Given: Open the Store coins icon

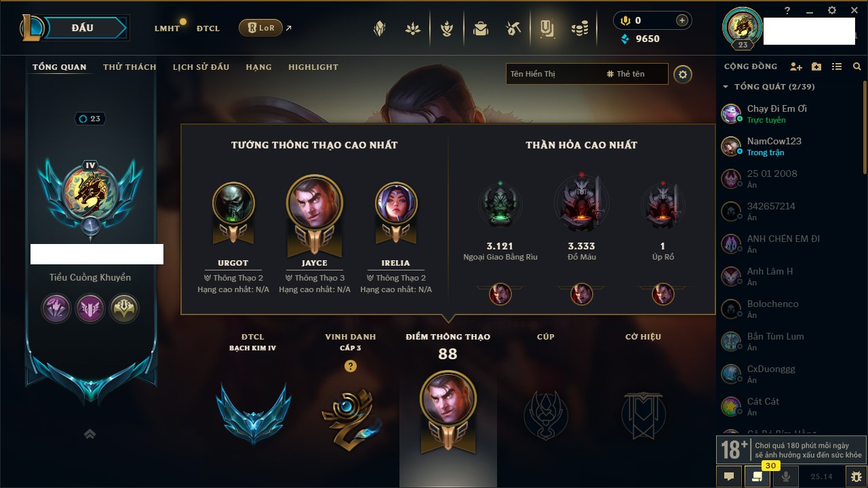Looking at the screenshot, I should (x=579, y=28).
